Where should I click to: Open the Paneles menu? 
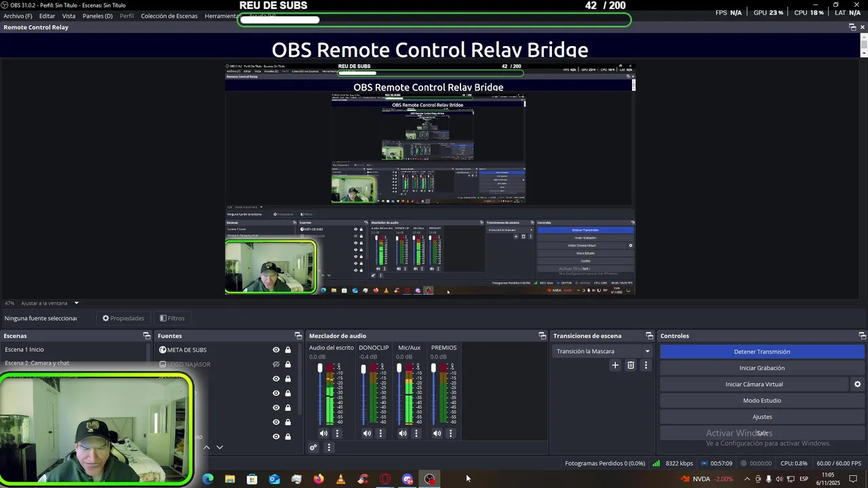(98, 16)
